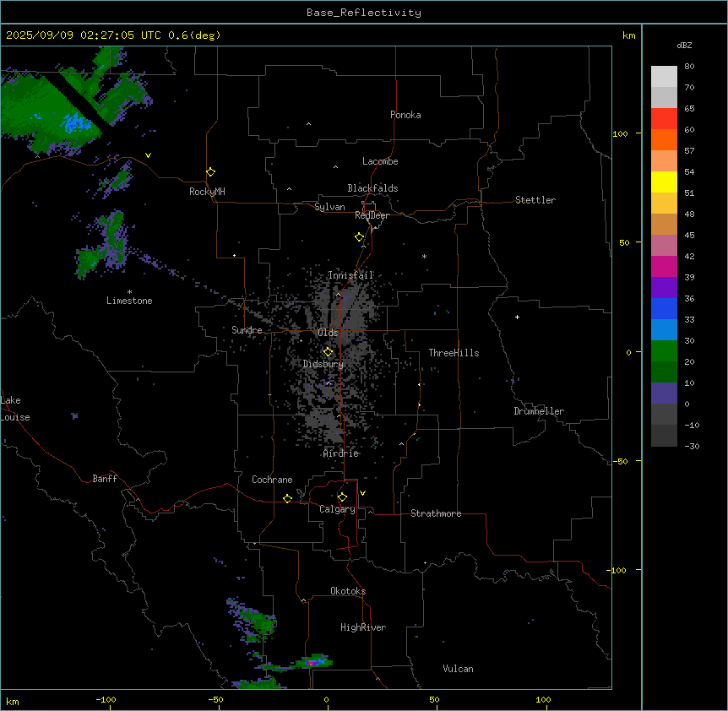
Task: Select the lightest grey 80-70 dBZ swatch
Action: [x=664, y=77]
